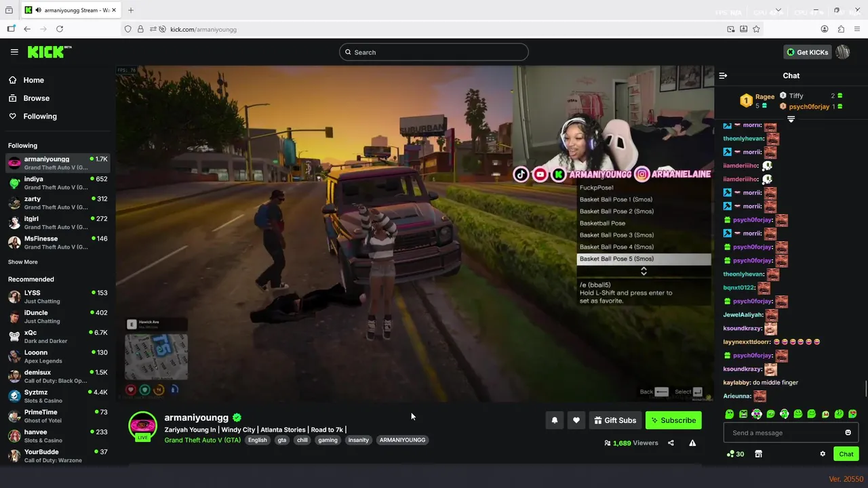Open a new browser tab
The height and width of the screenshot is (488, 868).
coord(131,10)
